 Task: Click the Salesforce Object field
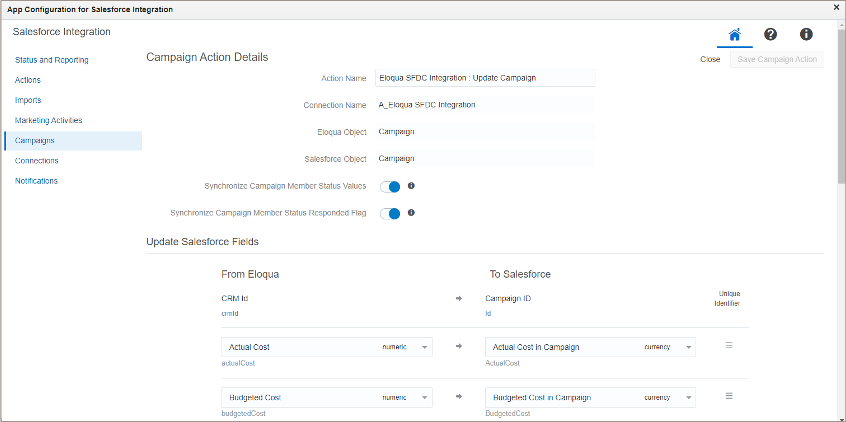point(485,159)
